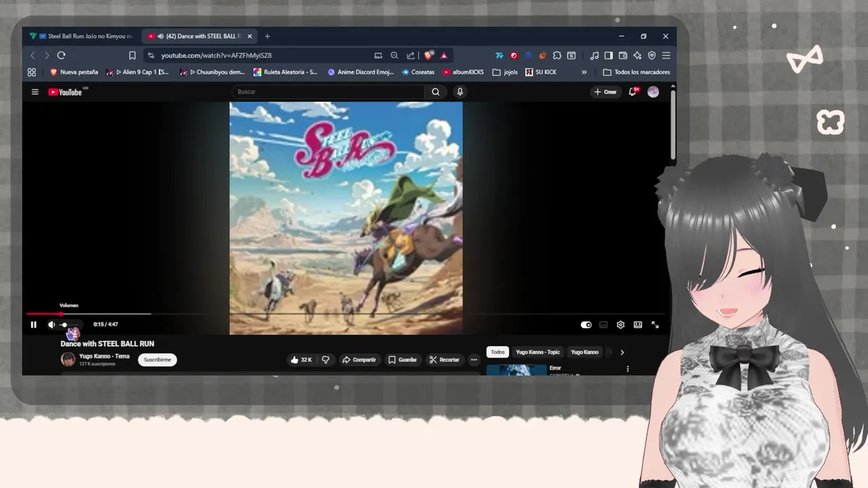Screen dimensions: 868x488
Task: Mute the video with the speaker icon
Action: pos(52,325)
